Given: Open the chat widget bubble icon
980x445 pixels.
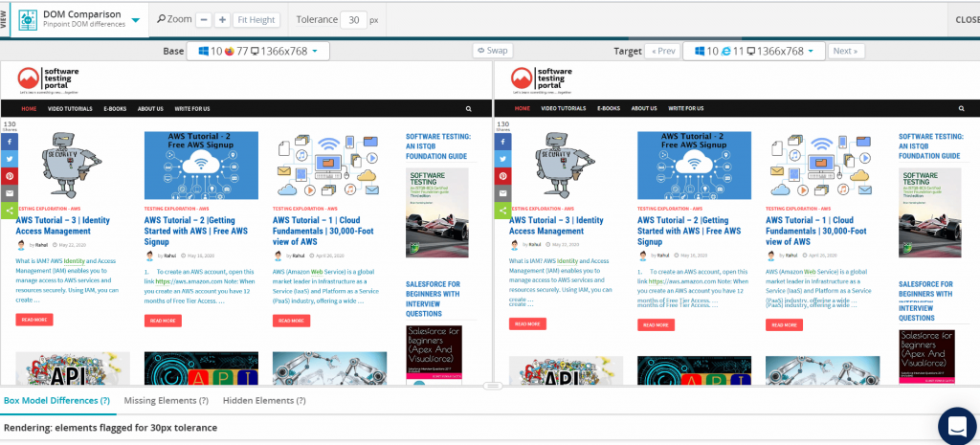Looking at the screenshot, I should pos(954,424).
